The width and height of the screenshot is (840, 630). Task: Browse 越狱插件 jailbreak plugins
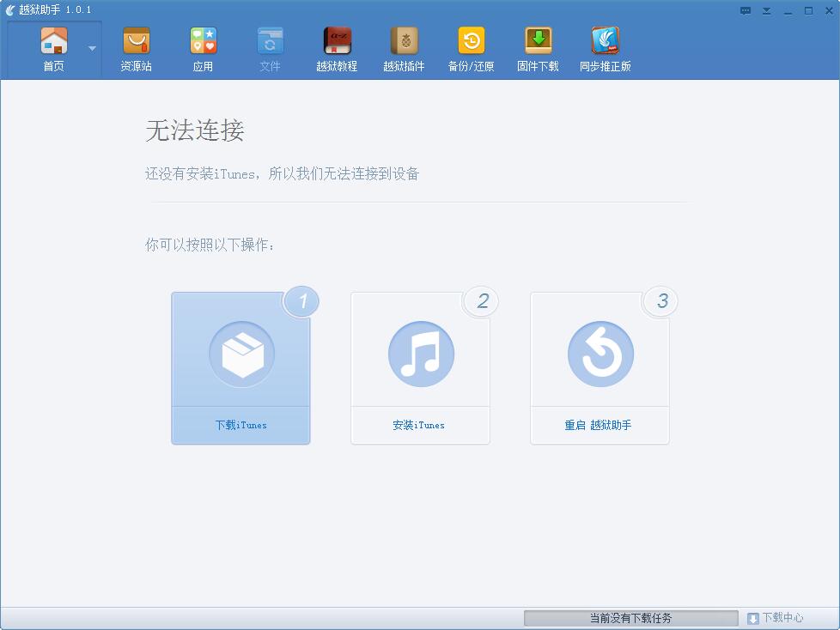point(404,47)
